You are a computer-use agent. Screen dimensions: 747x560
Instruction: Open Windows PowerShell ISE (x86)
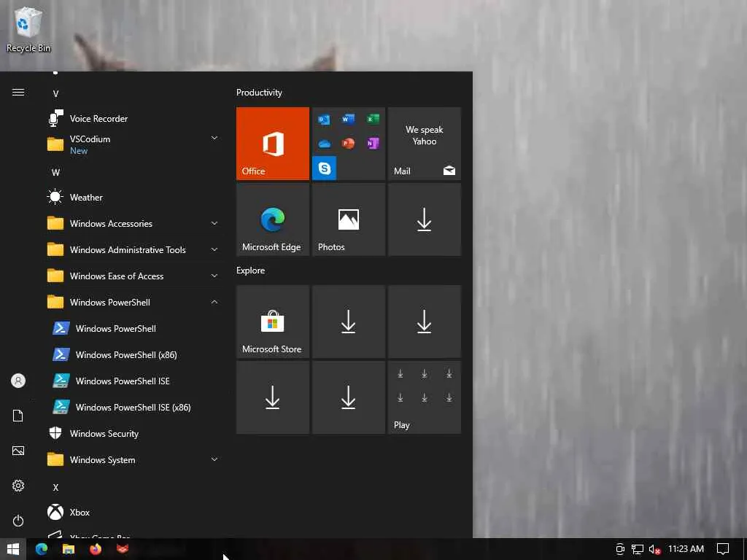(x=133, y=407)
